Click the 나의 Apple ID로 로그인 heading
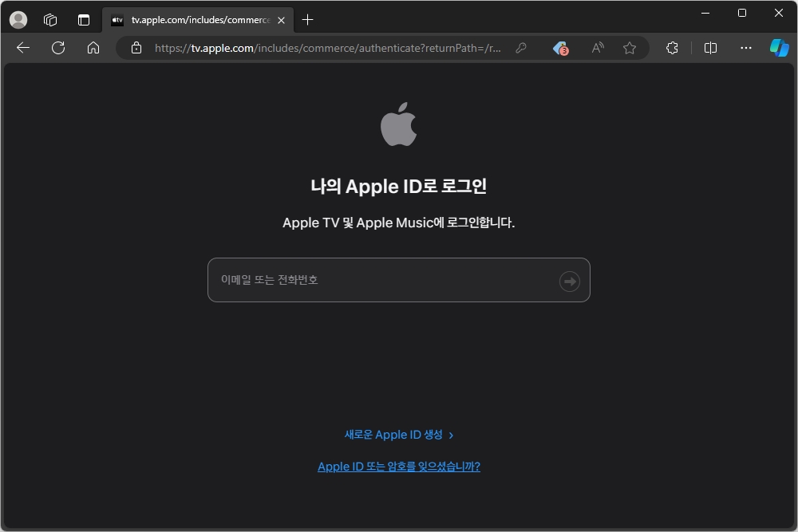The width and height of the screenshot is (798, 532). [x=398, y=186]
